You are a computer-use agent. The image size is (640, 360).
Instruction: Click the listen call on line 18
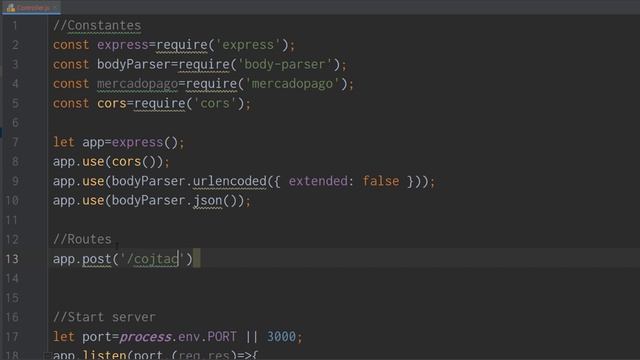point(104,355)
